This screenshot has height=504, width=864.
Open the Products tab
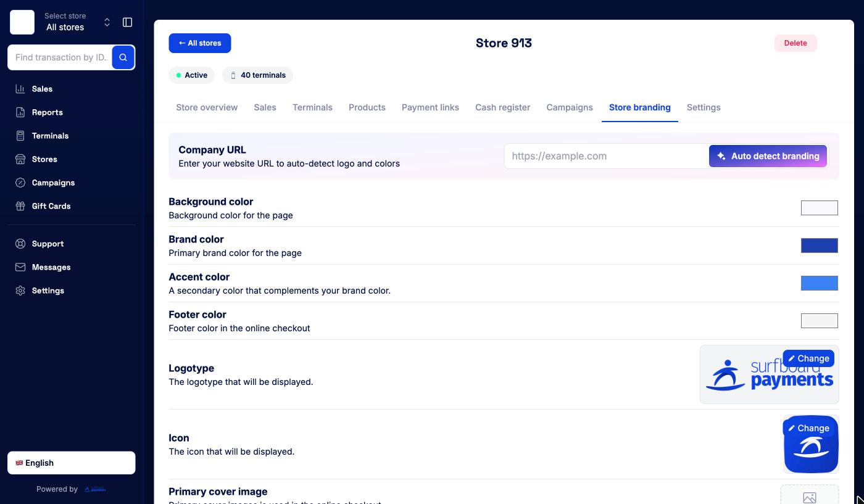click(x=367, y=107)
